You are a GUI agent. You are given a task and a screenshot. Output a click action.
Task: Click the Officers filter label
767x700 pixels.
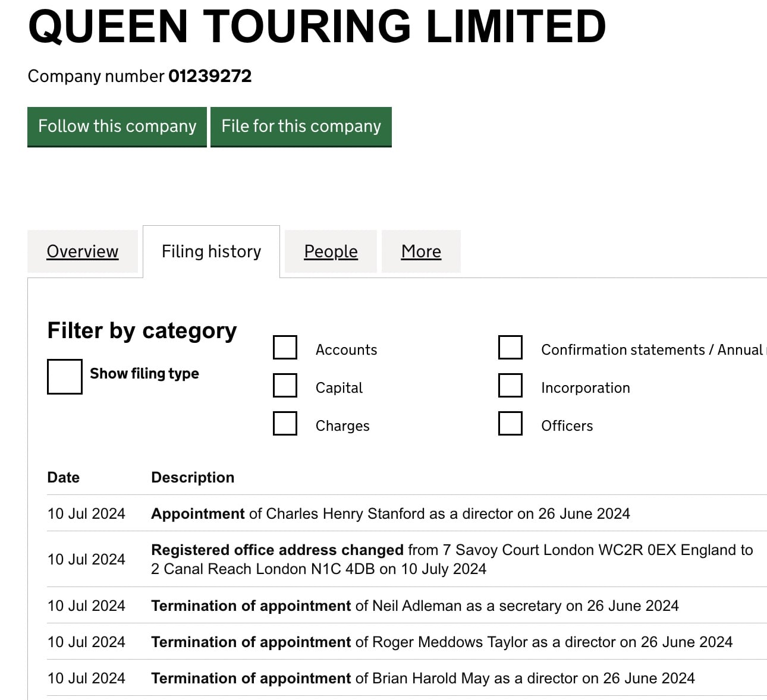pyautogui.click(x=567, y=426)
